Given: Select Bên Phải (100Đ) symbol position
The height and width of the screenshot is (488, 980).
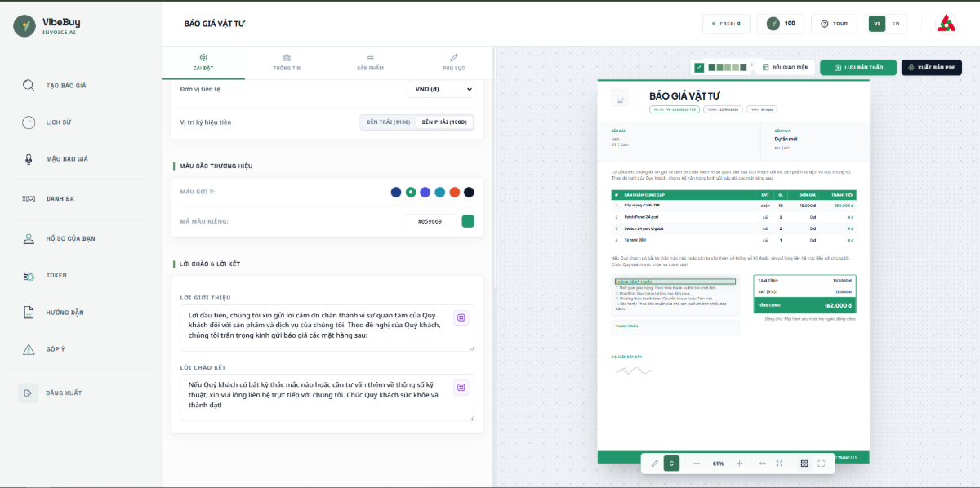Looking at the screenshot, I should pyautogui.click(x=444, y=122).
